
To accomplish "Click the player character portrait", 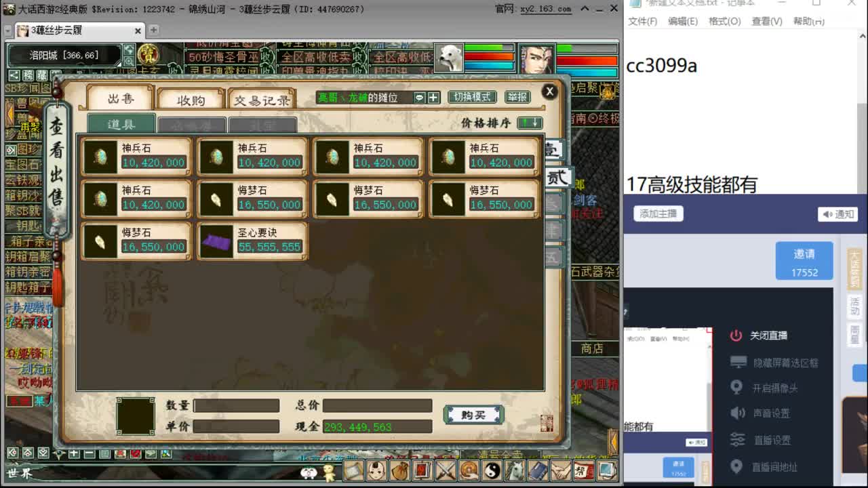I will 536,58.
